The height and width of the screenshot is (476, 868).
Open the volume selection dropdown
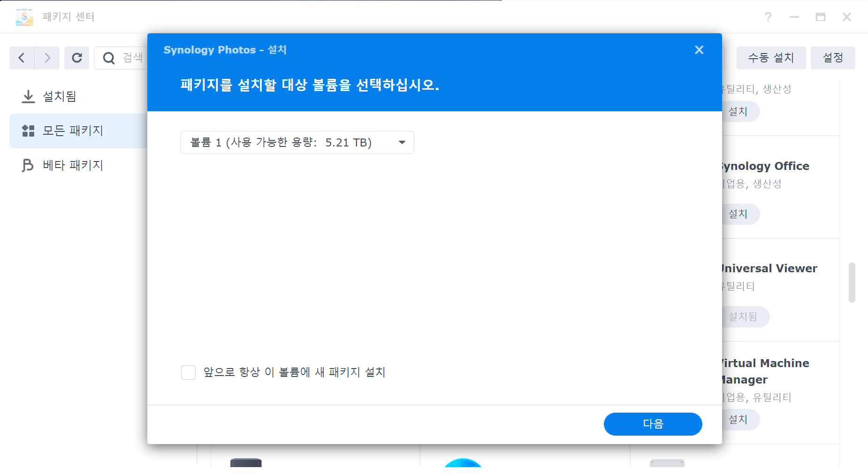coord(297,142)
